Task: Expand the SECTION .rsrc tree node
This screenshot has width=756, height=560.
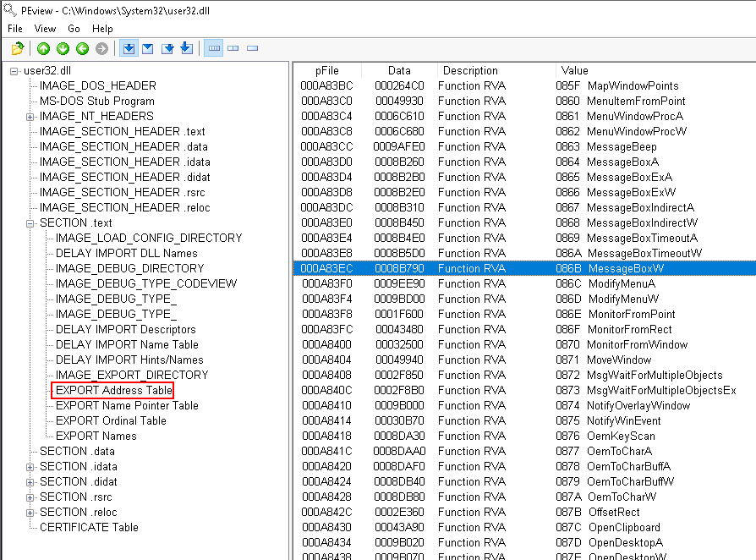Action: point(30,497)
